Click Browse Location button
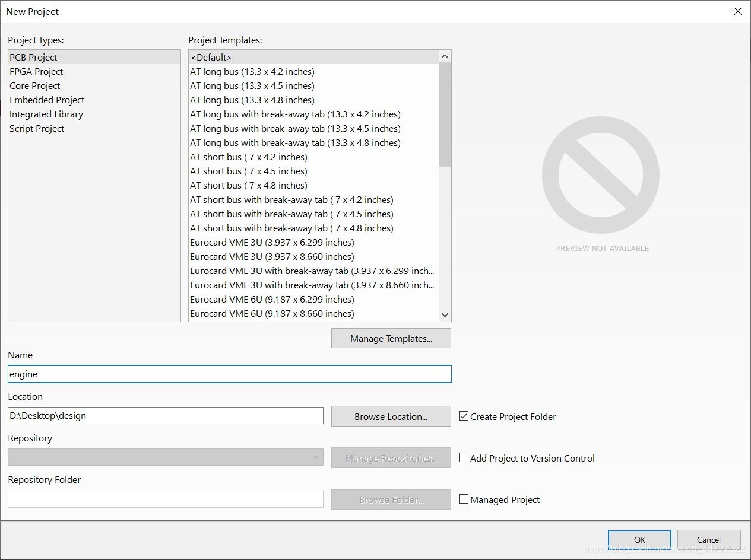The height and width of the screenshot is (560, 751). click(391, 416)
